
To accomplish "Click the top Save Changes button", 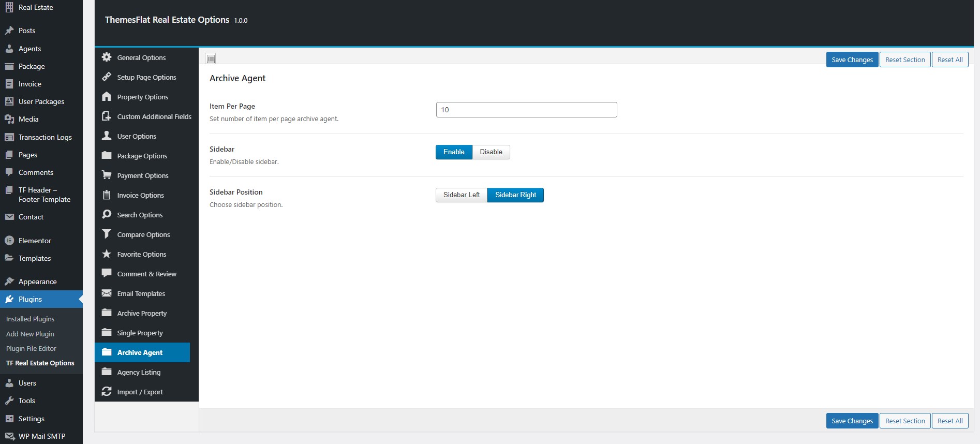I will 852,60.
